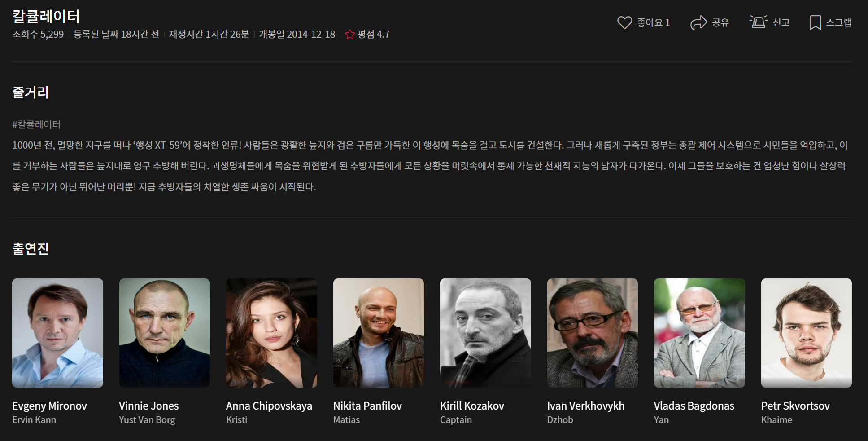Select the 공유 arrow icon to share
Screen dimensions: 868x441
[698, 22]
